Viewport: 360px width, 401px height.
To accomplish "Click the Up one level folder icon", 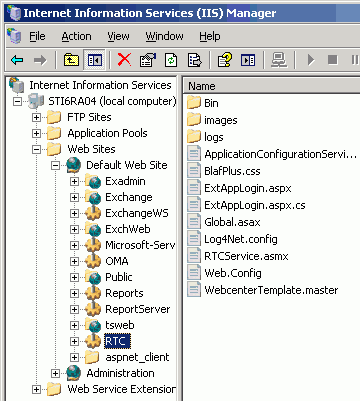I will [71, 60].
